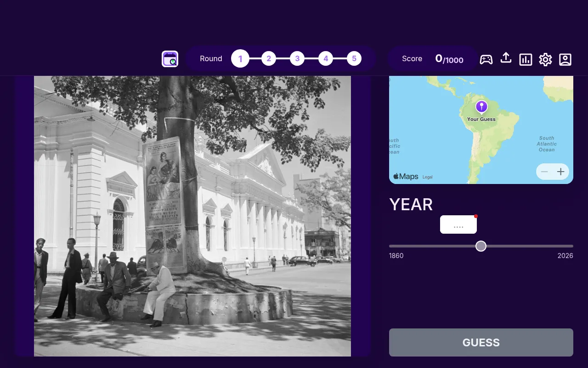Open the game modes controller icon
588x368 pixels.
(x=486, y=59)
